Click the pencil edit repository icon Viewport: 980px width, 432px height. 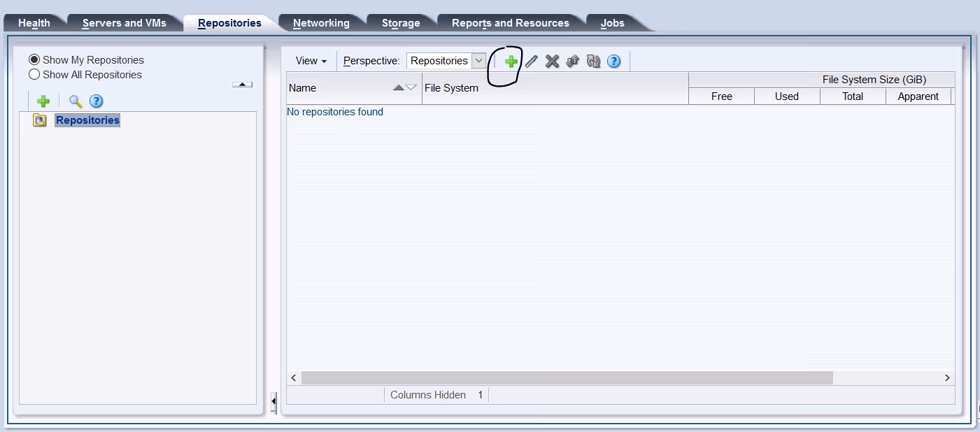[x=532, y=62]
